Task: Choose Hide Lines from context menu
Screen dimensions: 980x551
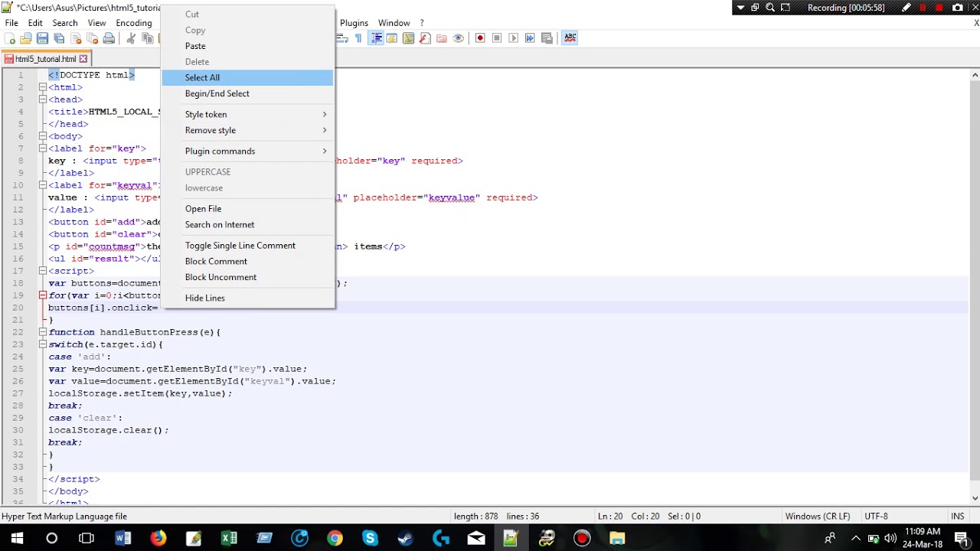Action: click(248, 298)
